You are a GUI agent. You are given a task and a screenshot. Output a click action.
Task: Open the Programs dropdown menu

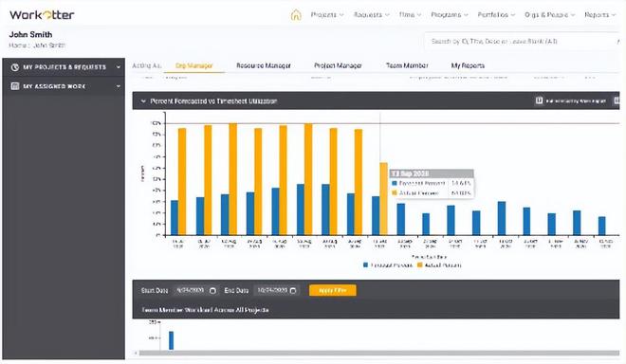click(x=450, y=15)
